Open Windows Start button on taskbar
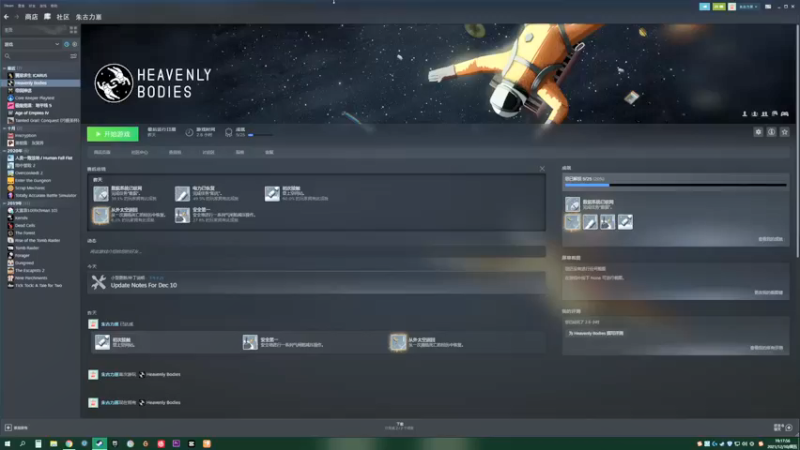Image resolution: width=800 pixels, height=450 pixels. point(7,444)
